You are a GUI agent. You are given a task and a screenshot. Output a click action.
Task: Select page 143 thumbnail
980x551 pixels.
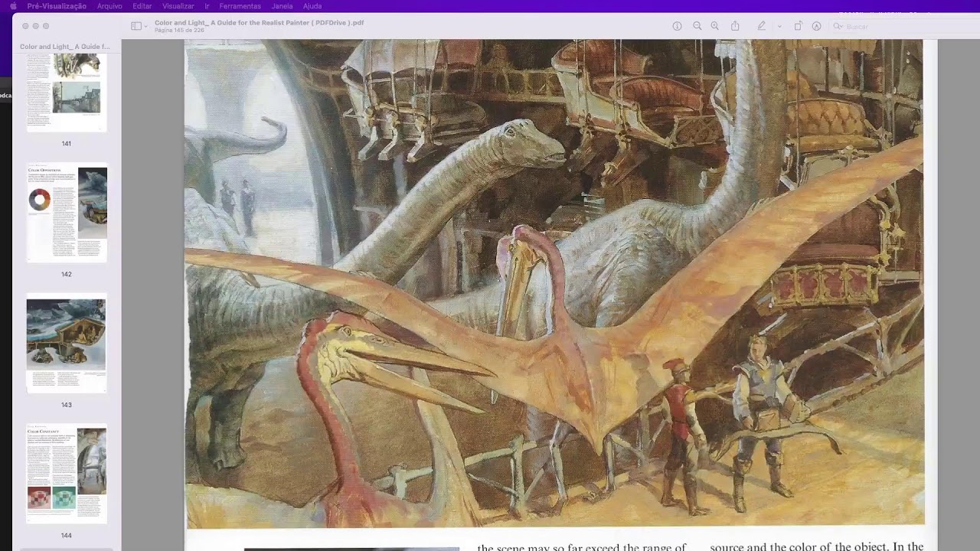(x=67, y=343)
